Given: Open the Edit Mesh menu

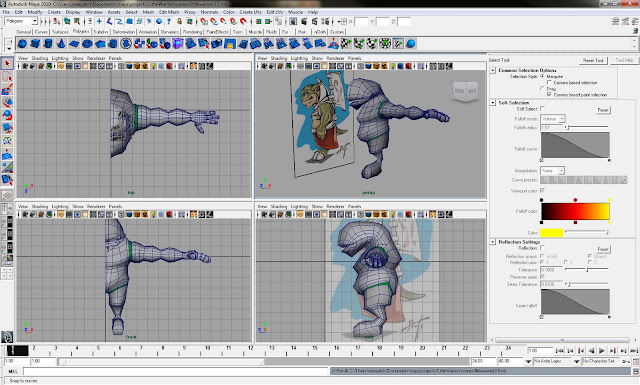Looking at the screenshot, I should tap(169, 12).
